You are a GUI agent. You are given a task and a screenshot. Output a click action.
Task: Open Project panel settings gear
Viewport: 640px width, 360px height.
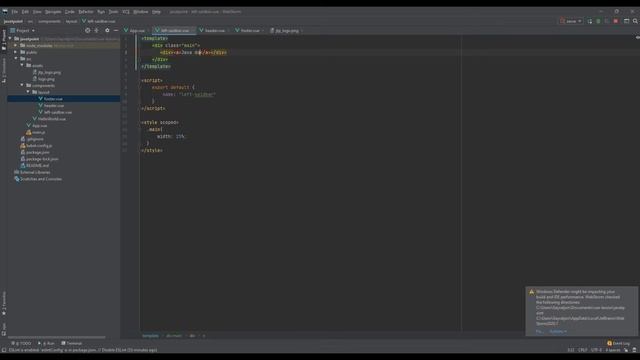click(107, 31)
